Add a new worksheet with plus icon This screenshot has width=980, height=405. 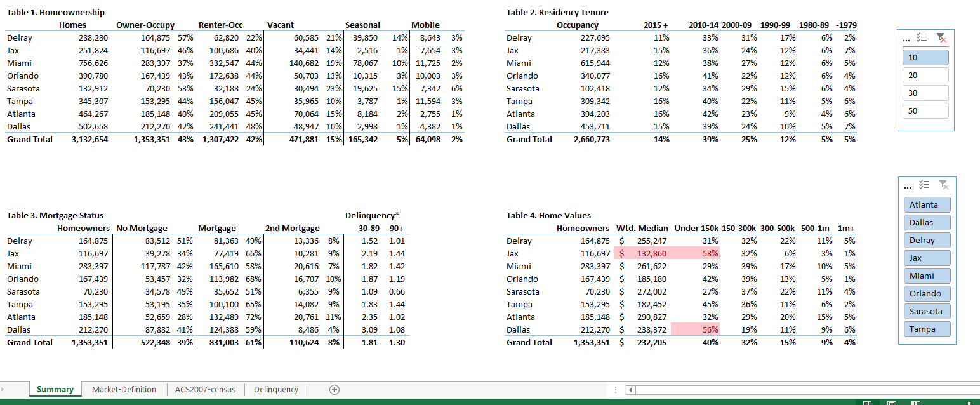pyautogui.click(x=334, y=389)
